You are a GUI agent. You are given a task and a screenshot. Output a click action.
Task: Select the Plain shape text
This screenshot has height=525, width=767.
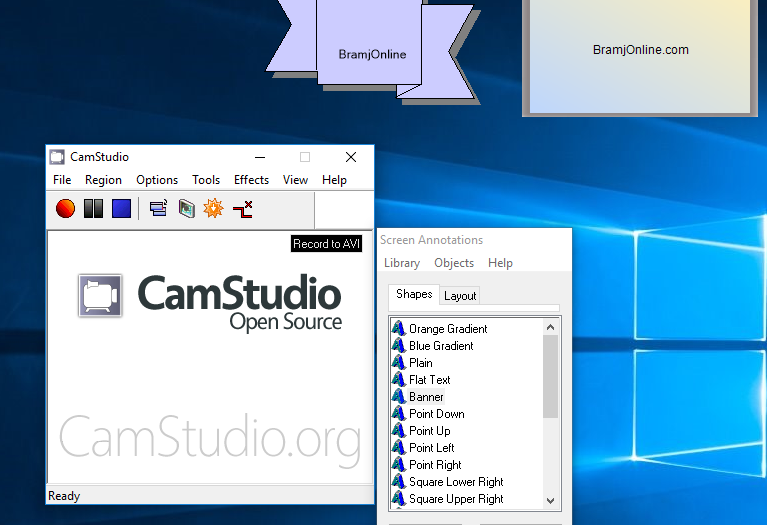coord(421,363)
